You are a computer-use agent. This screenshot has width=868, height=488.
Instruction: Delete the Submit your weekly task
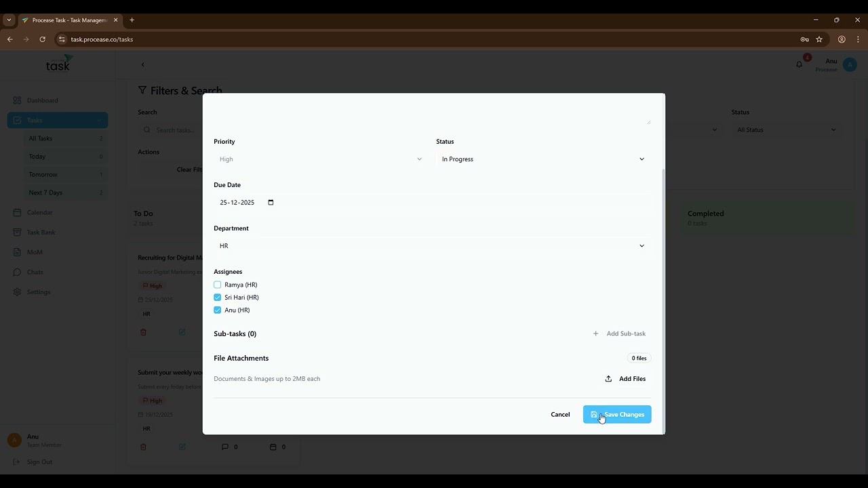[x=143, y=447]
